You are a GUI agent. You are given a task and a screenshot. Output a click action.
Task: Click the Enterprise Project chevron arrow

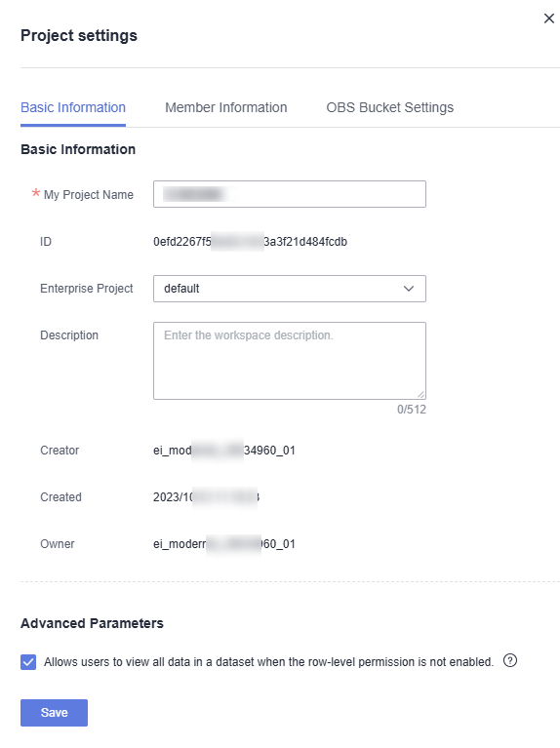409,289
